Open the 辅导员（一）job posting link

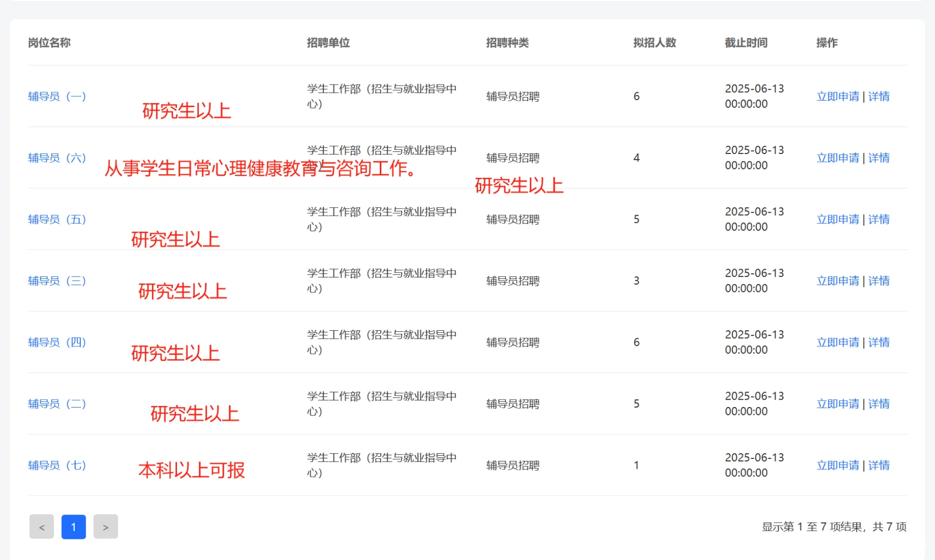click(57, 96)
